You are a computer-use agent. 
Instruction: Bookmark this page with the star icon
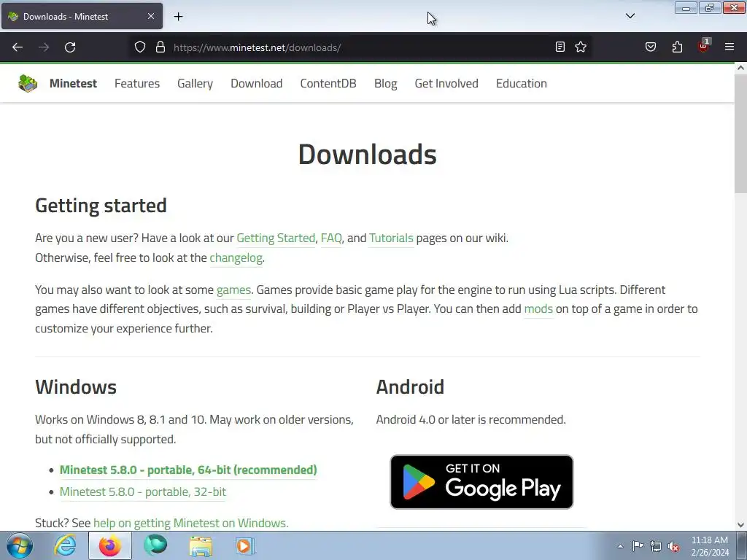pyautogui.click(x=581, y=47)
